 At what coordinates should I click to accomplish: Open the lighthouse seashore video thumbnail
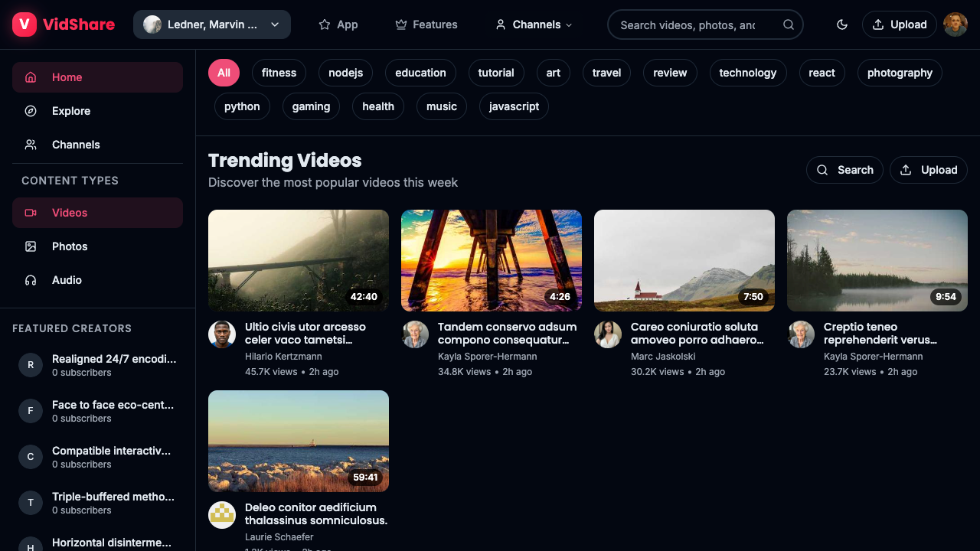coord(299,441)
